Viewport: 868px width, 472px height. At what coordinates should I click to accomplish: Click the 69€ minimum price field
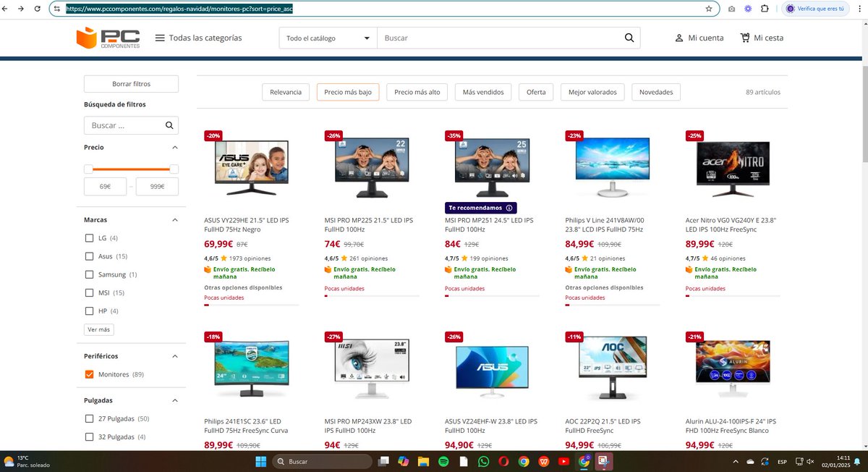point(106,187)
